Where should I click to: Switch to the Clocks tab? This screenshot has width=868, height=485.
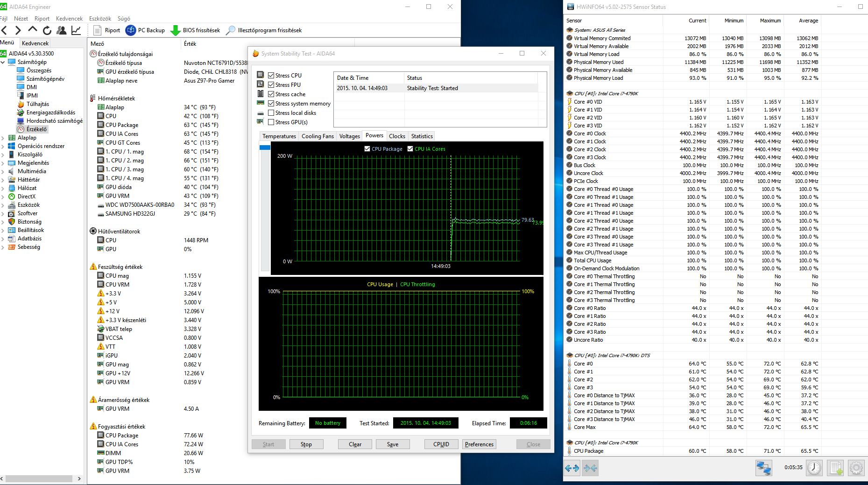(397, 136)
